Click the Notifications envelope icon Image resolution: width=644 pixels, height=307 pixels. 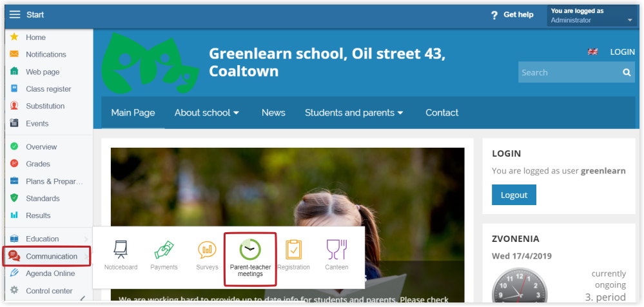tap(14, 54)
